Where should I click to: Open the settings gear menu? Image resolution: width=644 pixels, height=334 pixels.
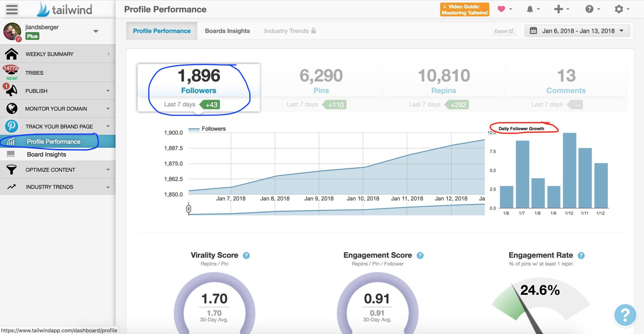tap(622, 9)
